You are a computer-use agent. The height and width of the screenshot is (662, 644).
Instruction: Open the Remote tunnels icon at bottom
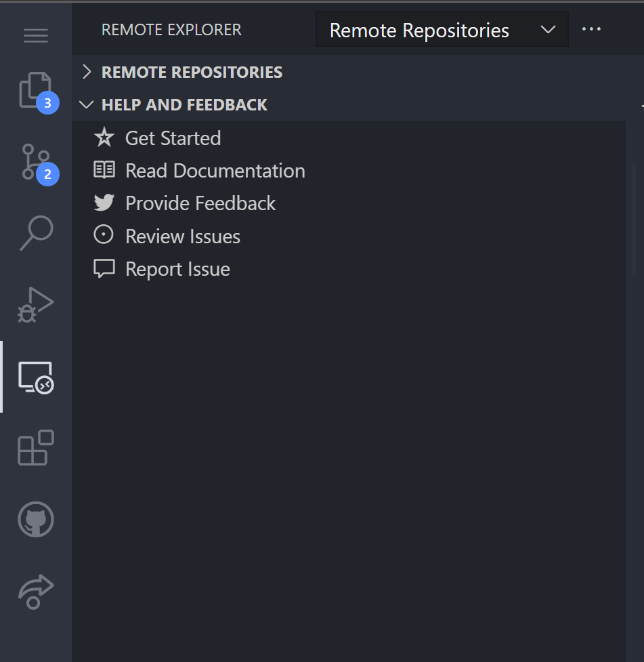click(x=35, y=591)
